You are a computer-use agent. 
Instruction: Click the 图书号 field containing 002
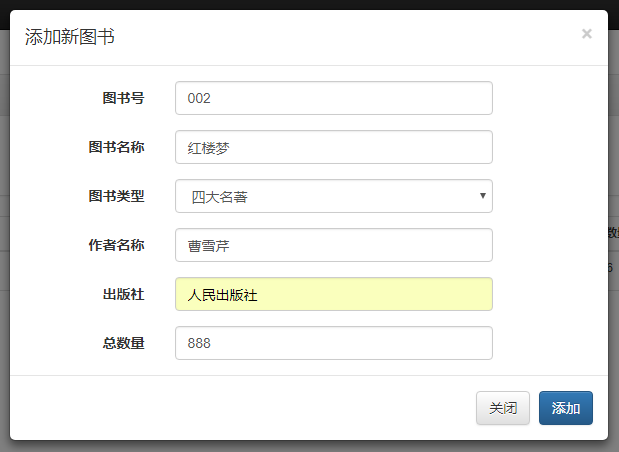333,98
